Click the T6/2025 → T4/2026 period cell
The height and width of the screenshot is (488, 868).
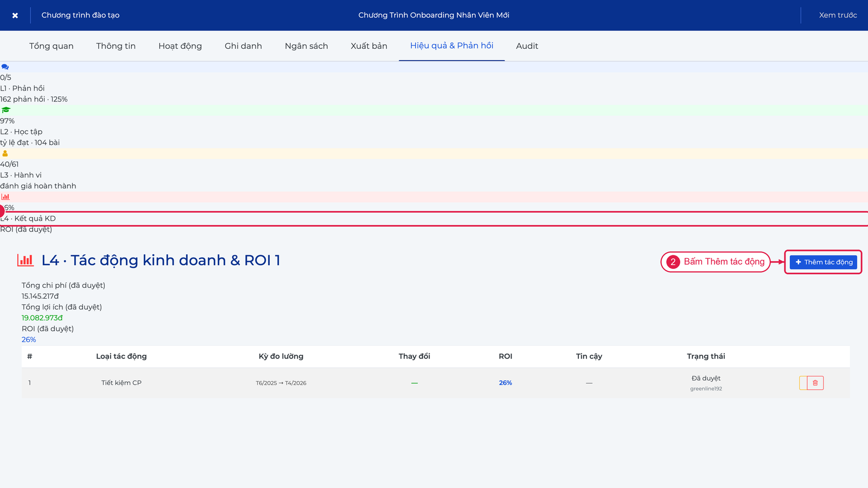pos(281,383)
